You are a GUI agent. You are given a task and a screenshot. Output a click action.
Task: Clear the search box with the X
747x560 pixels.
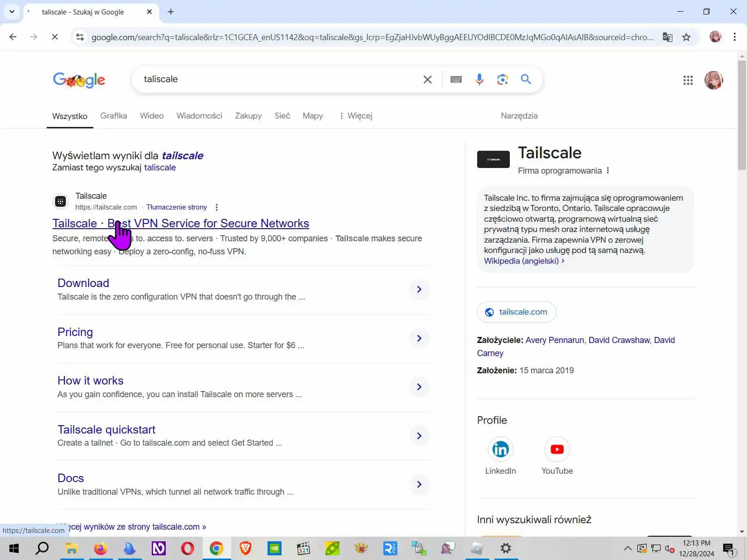(427, 79)
